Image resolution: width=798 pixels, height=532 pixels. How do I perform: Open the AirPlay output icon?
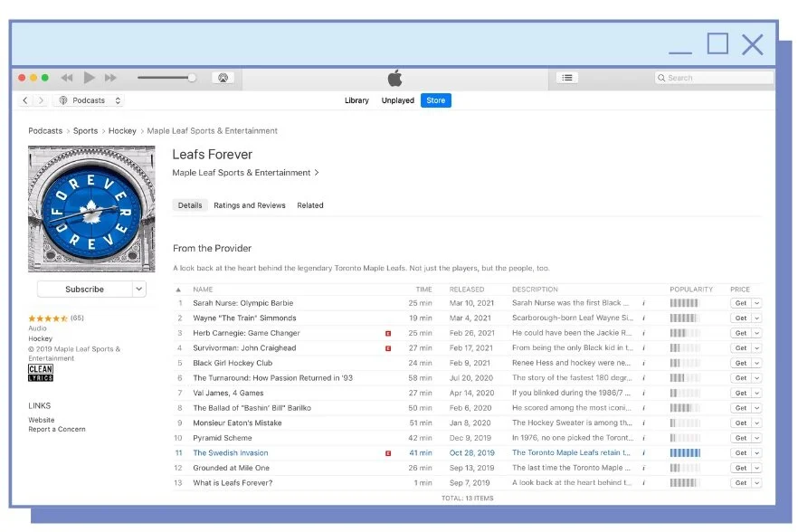pos(223,78)
